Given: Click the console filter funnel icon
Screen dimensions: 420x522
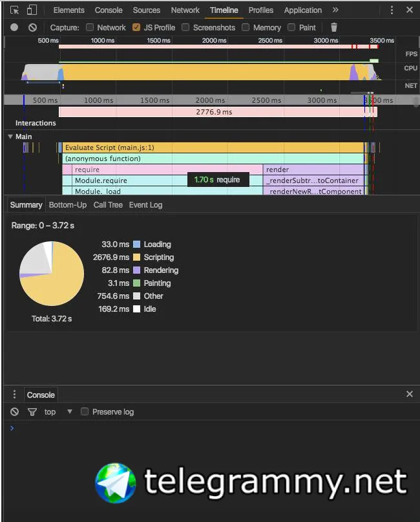Looking at the screenshot, I should (x=32, y=412).
